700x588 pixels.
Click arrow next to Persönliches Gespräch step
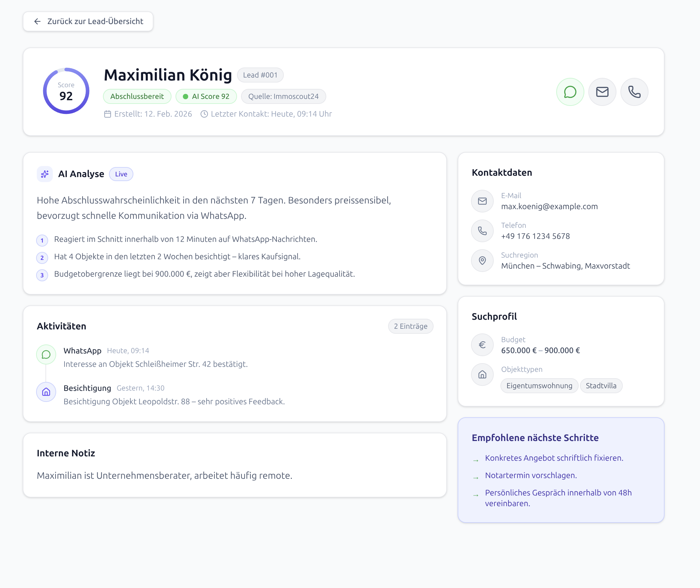coord(476,495)
